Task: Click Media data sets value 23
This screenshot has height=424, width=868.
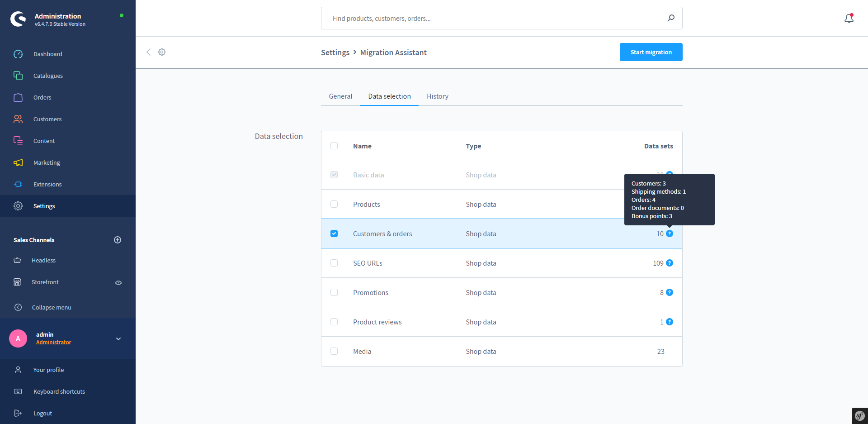Action: (660, 352)
